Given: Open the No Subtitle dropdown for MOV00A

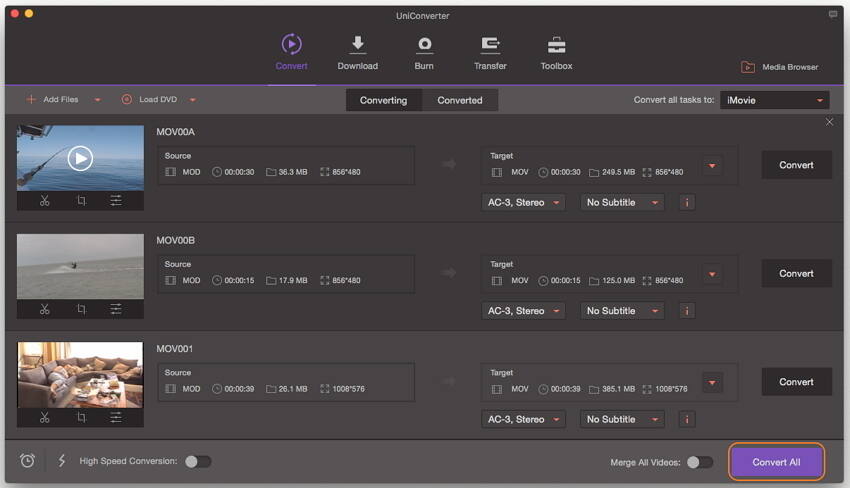Looking at the screenshot, I should coord(622,202).
